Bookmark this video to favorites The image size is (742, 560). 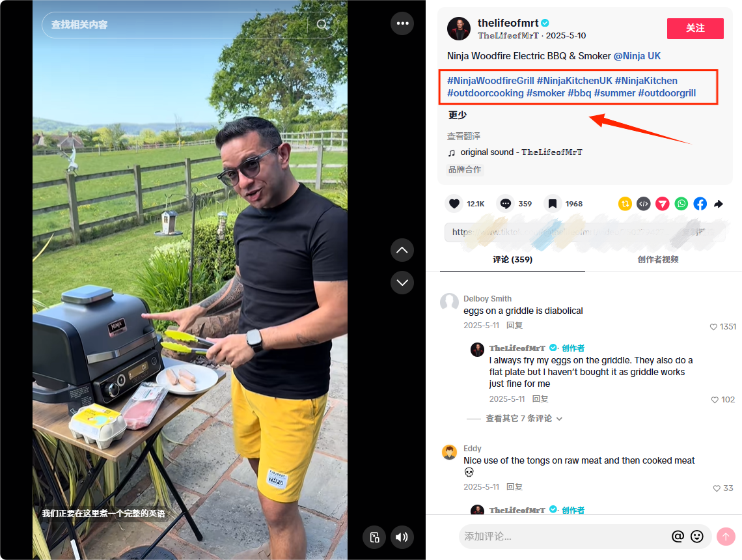point(553,204)
